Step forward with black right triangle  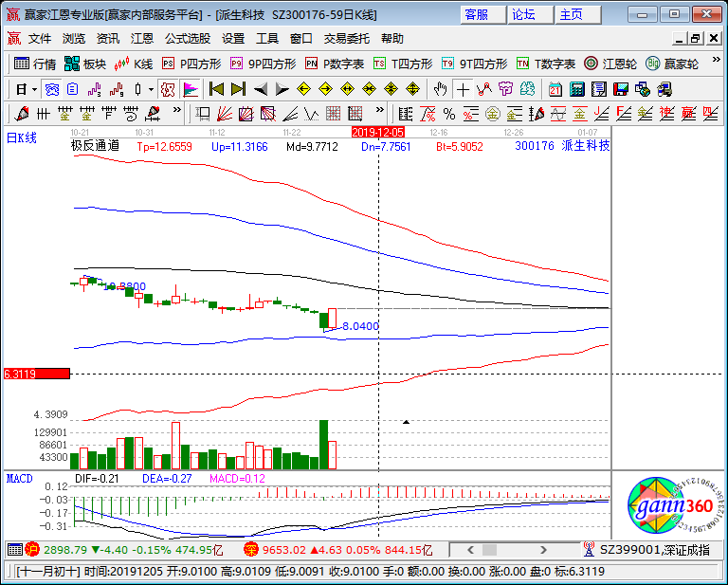coord(282,89)
